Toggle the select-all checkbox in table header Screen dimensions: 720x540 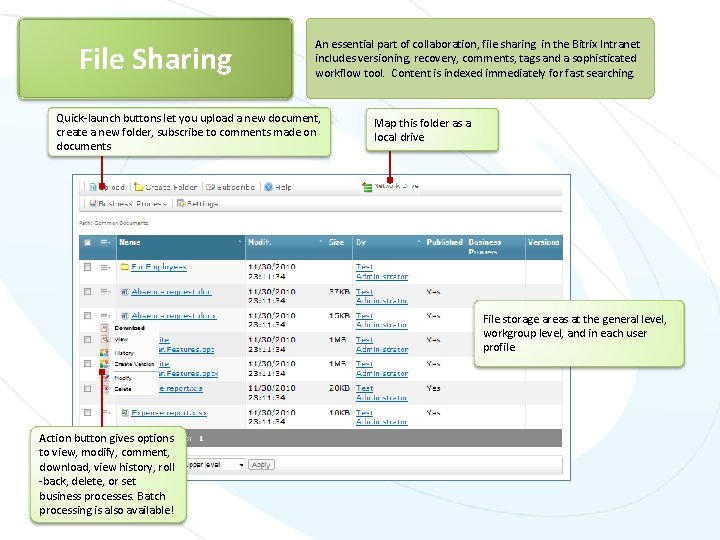pos(87,242)
